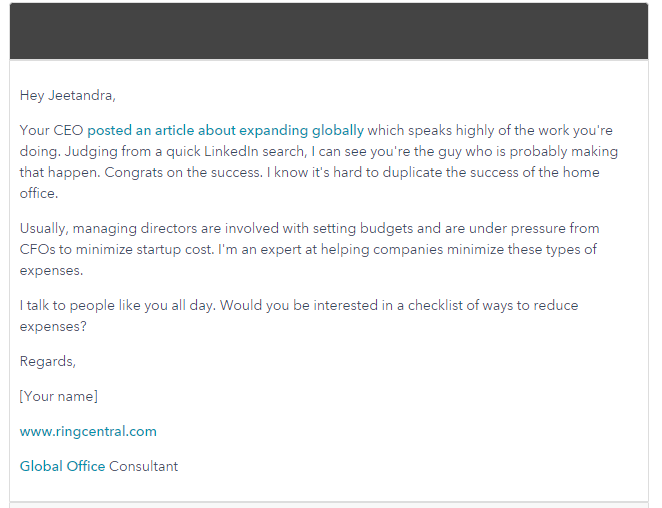Open the "posted an article about expanding globally" link
662x508 pixels.
(225, 130)
